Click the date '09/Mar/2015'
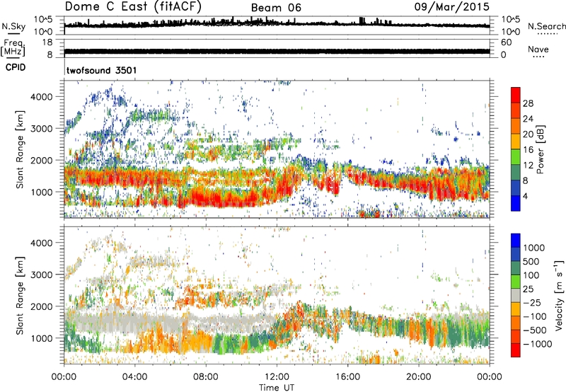 [452, 6]
